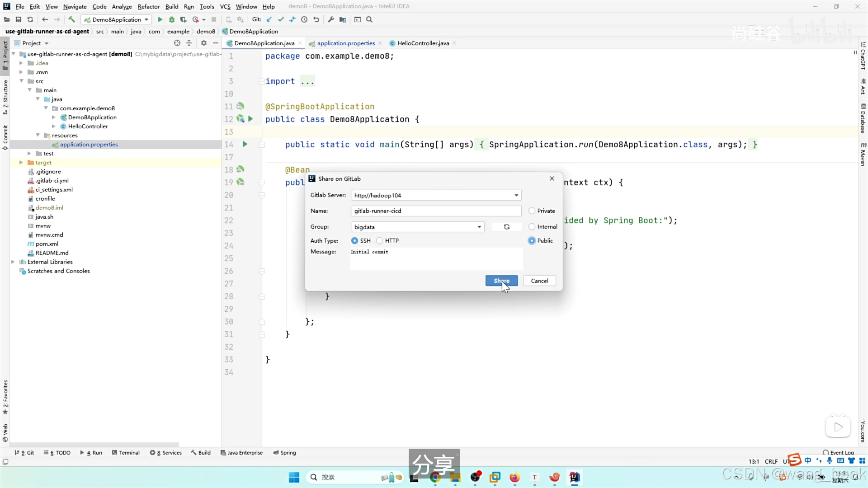Viewport: 868px width, 488px height.
Task: Select the Internal visibility radio button
Action: pos(532,227)
